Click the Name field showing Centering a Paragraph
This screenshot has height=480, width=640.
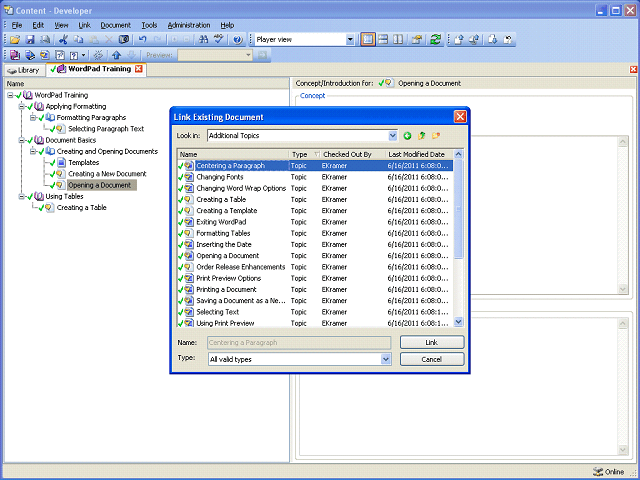click(x=299, y=342)
